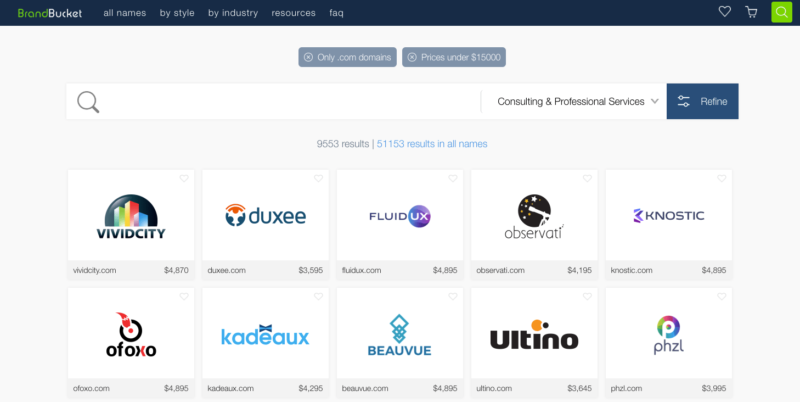Screen dimensions: 800x402
Task: Click the vividcity.com domain text
Action: pos(94,270)
